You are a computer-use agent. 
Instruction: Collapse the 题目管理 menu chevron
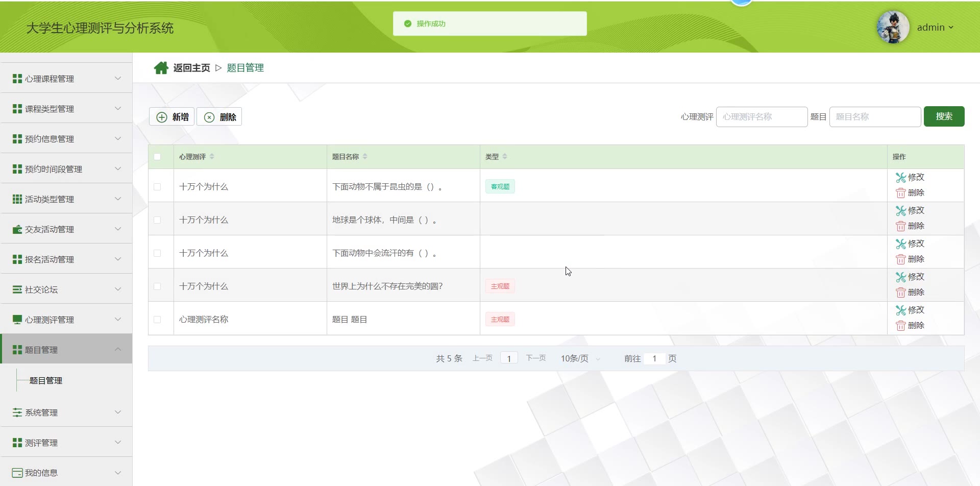tap(118, 349)
